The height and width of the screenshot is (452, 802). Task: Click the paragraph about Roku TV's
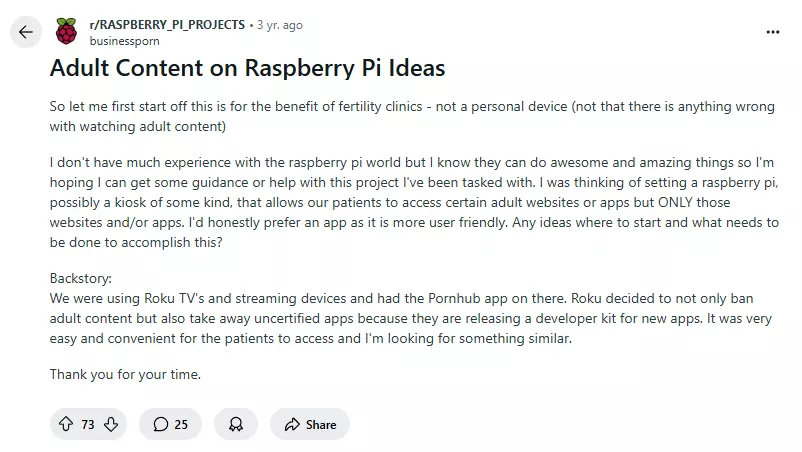point(411,318)
